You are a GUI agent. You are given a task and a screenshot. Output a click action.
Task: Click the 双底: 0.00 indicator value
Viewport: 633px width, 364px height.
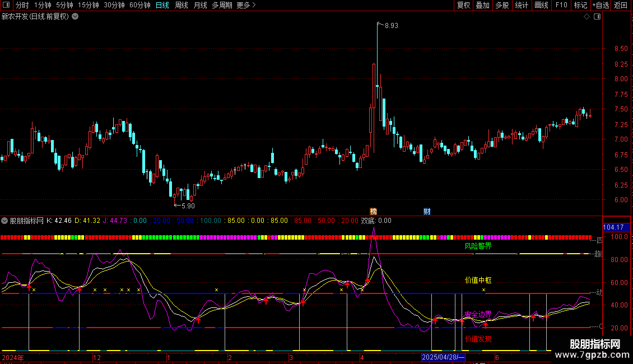[x=376, y=221]
